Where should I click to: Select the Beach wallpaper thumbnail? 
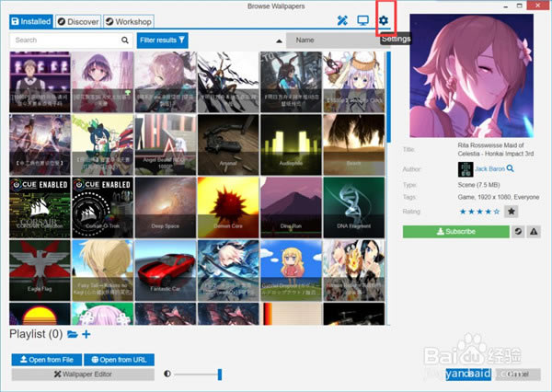pos(354,144)
